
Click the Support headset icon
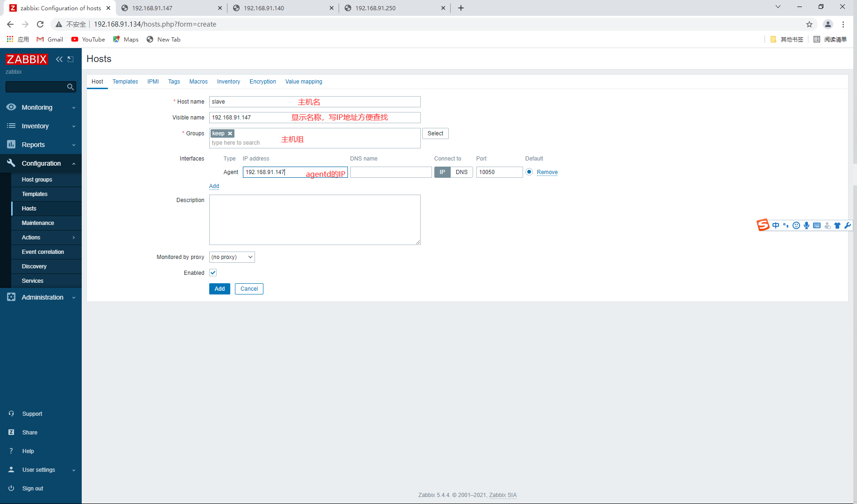click(11, 413)
